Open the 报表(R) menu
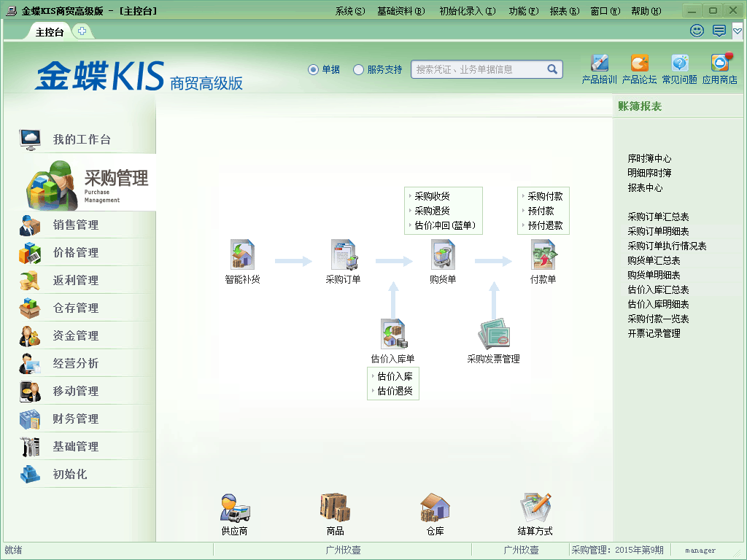The height and width of the screenshot is (560, 747). pos(564,11)
